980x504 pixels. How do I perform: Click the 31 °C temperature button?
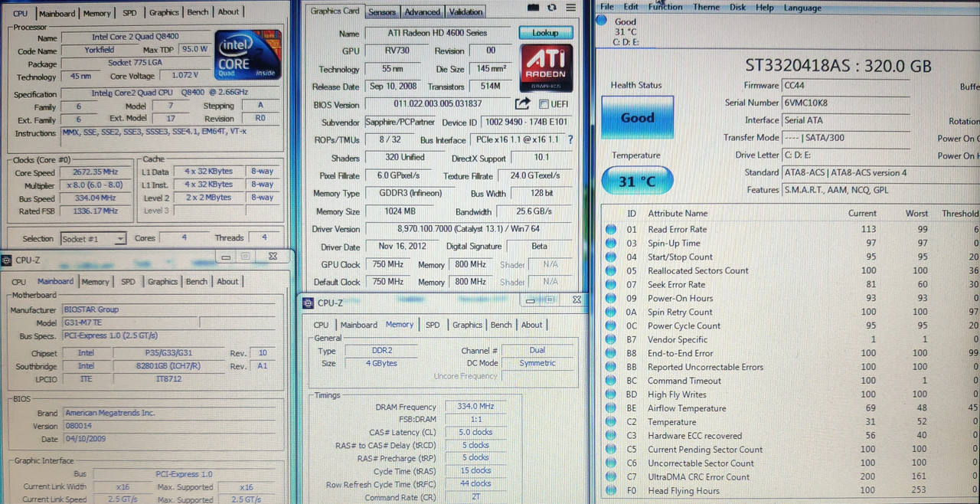click(637, 182)
